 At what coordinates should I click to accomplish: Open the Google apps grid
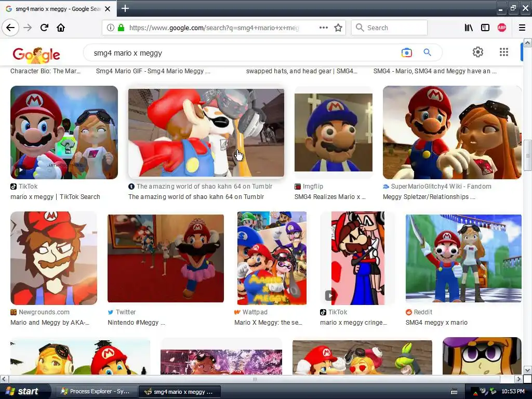(504, 52)
